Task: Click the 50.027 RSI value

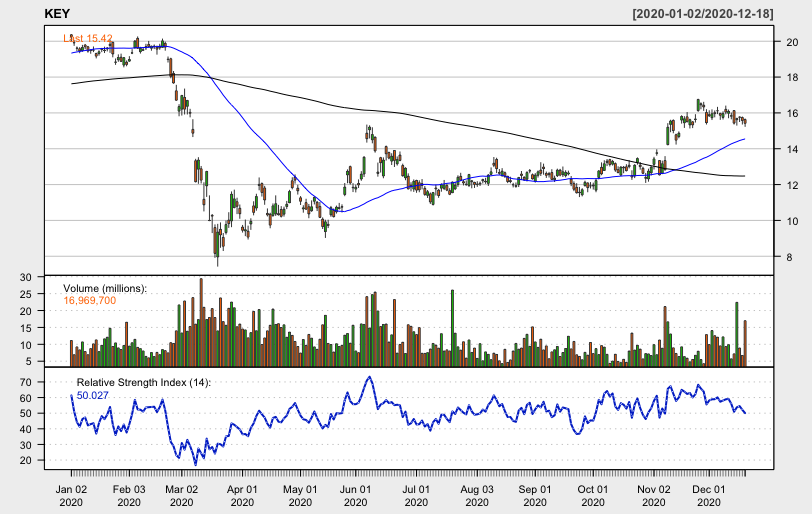Action: 93,396
